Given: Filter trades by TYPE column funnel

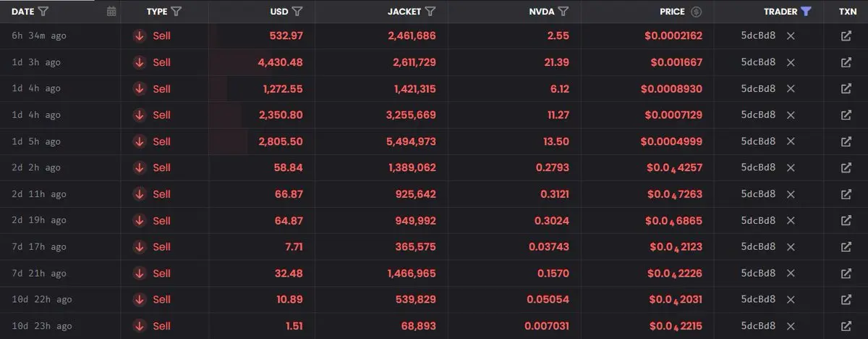Looking at the screenshot, I should [x=176, y=12].
